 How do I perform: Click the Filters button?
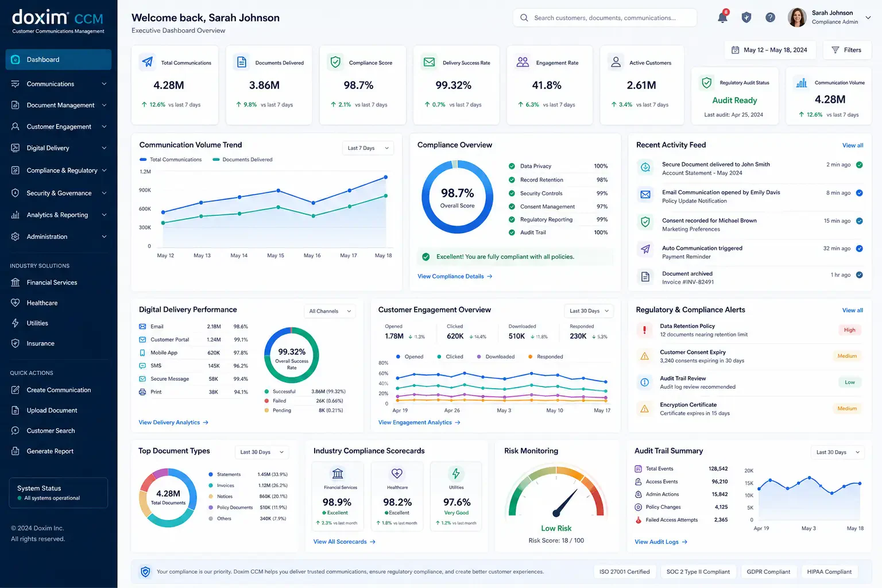(x=847, y=50)
